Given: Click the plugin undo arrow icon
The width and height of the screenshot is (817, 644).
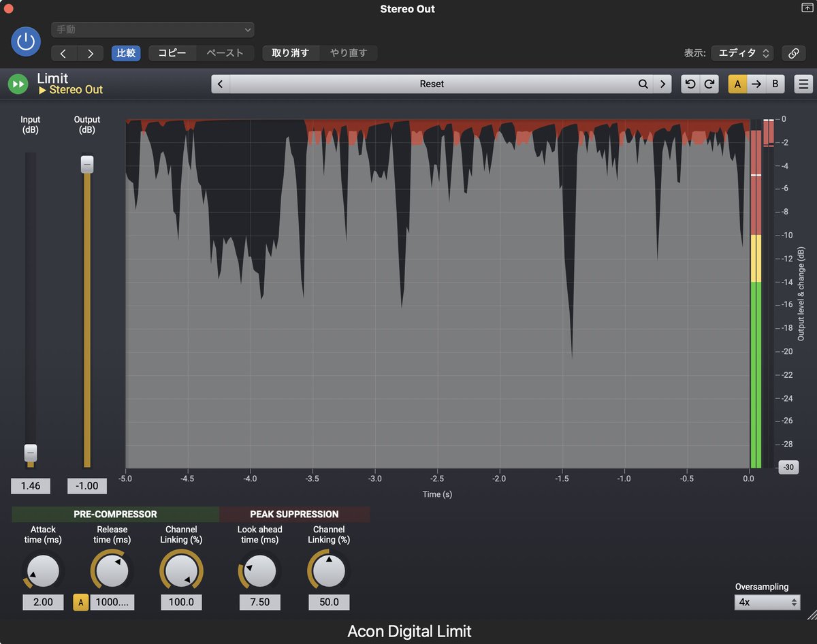Looking at the screenshot, I should [x=690, y=84].
